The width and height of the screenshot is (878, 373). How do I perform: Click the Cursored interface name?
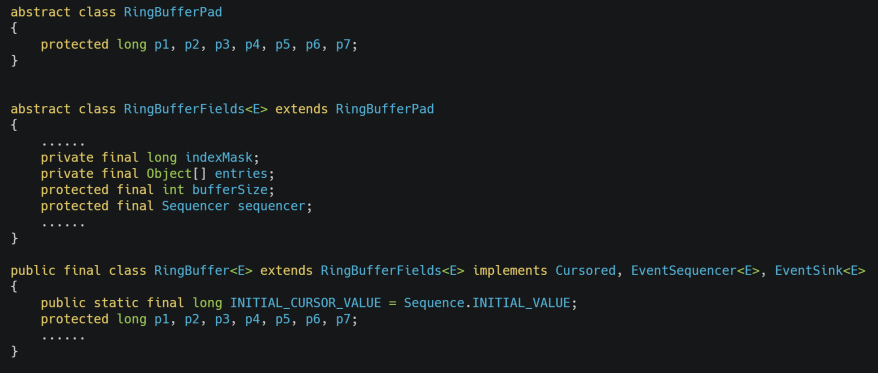coord(585,271)
